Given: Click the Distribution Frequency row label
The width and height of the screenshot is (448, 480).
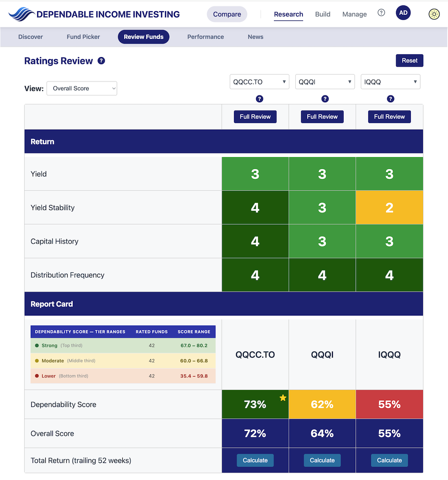Looking at the screenshot, I should pyautogui.click(x=67, y=275).
